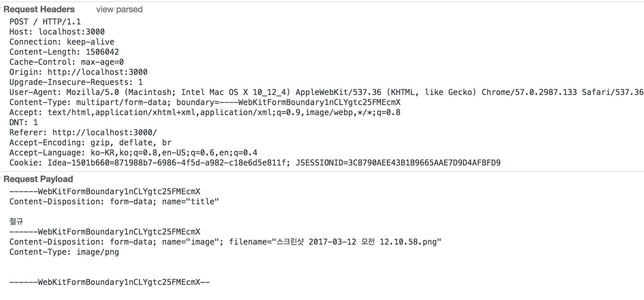This screenshot has height=300, width=644.
Task: Select the Cache-Control max-age=0 line
Action: (x=67, y=62)
